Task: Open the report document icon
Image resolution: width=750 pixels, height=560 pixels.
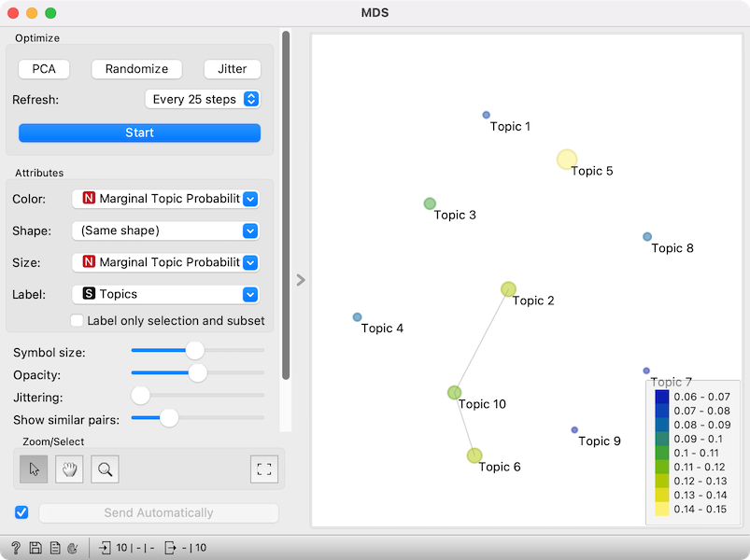Action: tap(55, 548)
